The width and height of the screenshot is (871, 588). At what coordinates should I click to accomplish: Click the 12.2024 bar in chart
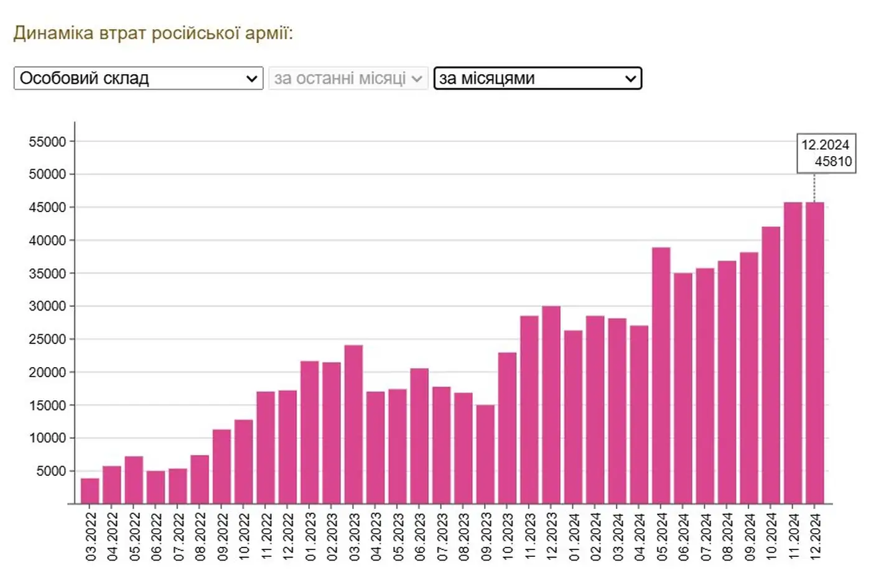814,352
